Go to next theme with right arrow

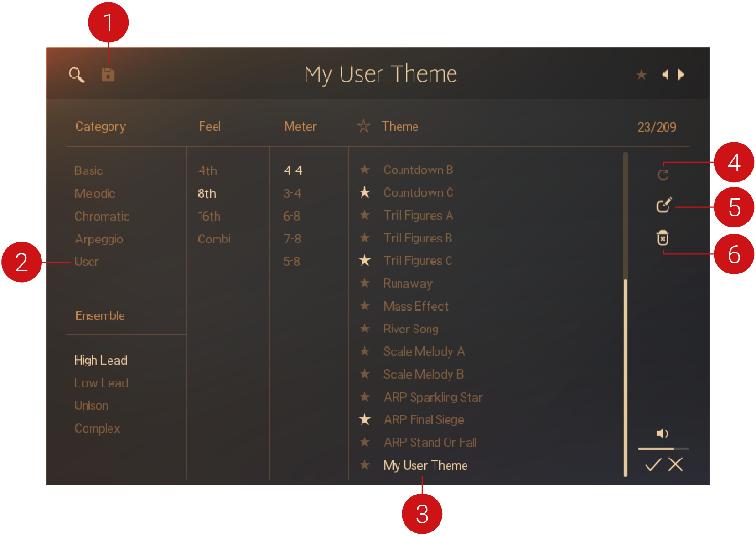[x=681, y=74]
